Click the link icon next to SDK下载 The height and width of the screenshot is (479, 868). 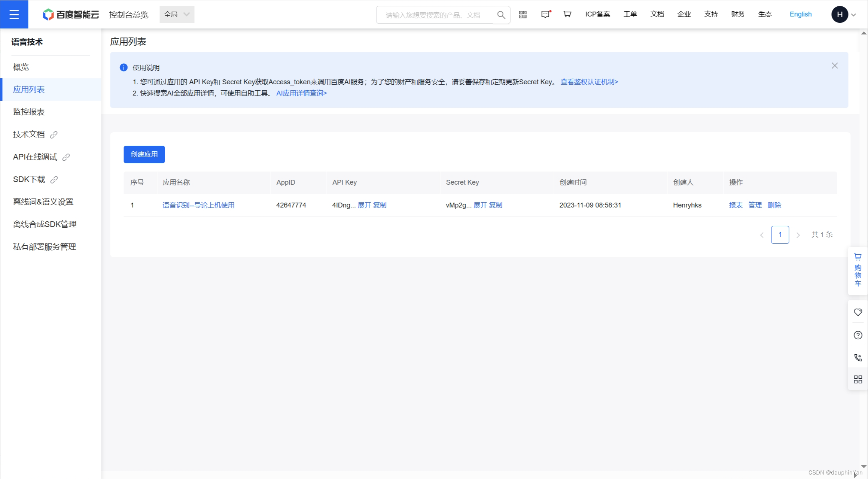pyautogui.click(x=54, y=179)
